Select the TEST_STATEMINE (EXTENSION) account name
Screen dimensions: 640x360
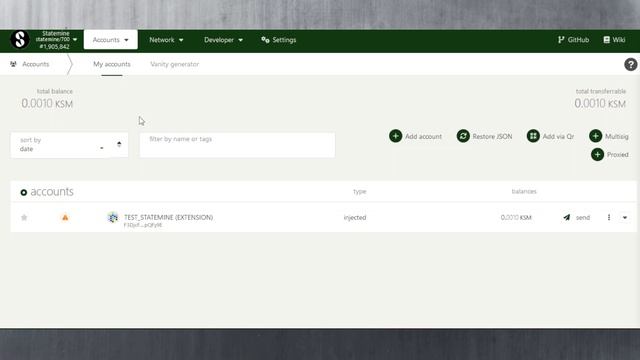pyautogui.click(x=169, y=217)
